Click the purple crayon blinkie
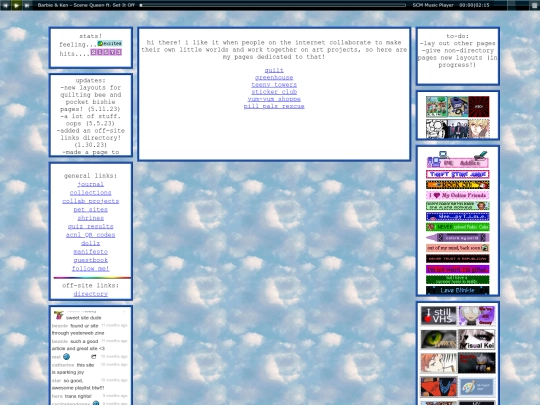This screenshot has width=540, height=405. point(458,238)
